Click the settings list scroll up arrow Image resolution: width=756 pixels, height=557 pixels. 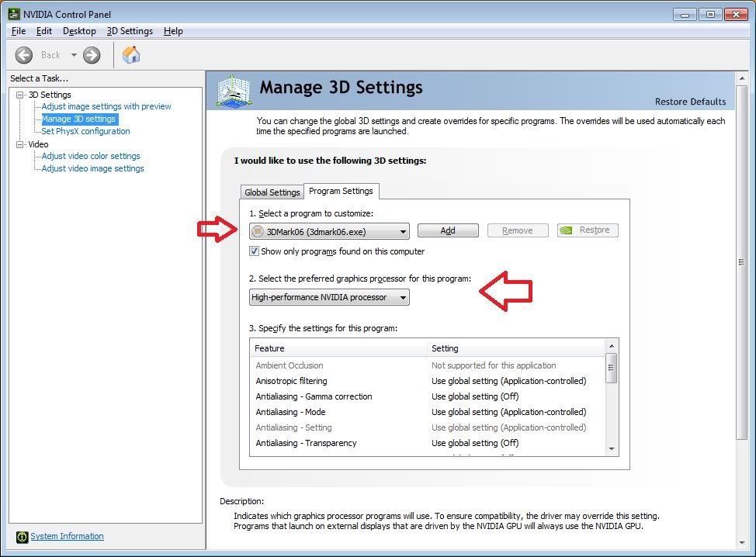612,346
